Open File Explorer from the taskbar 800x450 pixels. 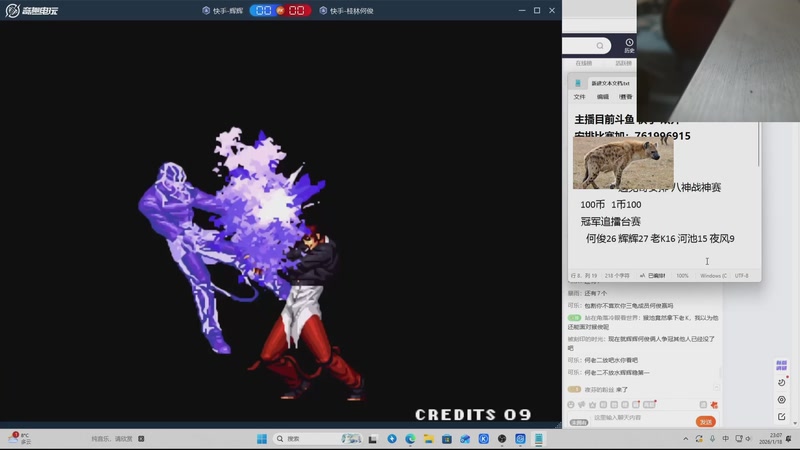(x=429, y=439)
